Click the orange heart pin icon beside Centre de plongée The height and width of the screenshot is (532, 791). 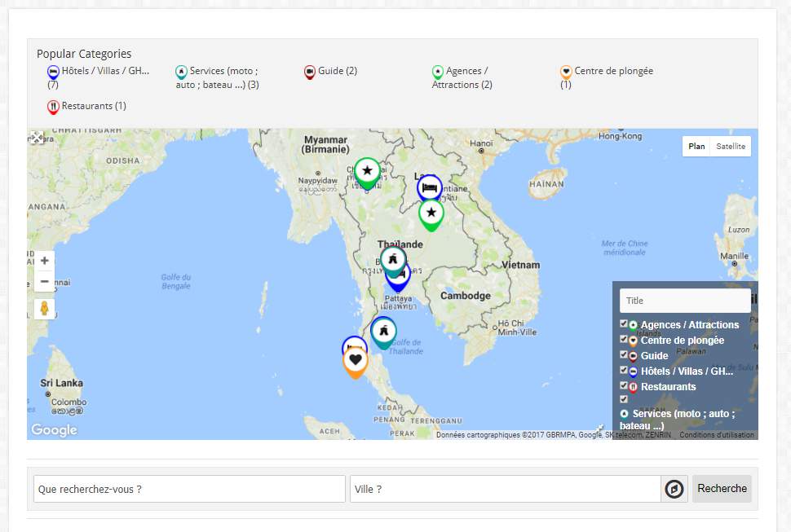coord(566,72)
